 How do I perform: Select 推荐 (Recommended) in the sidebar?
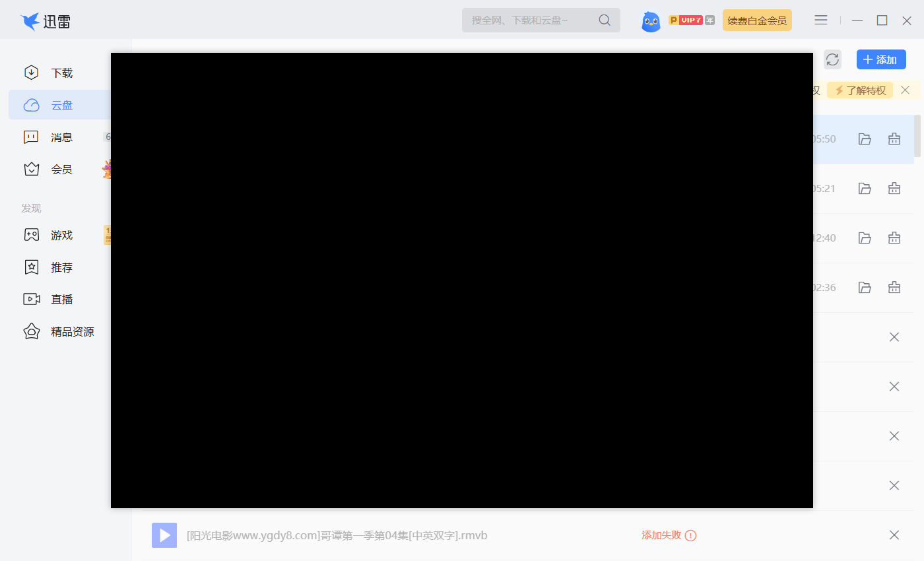(x=61, y=267)
